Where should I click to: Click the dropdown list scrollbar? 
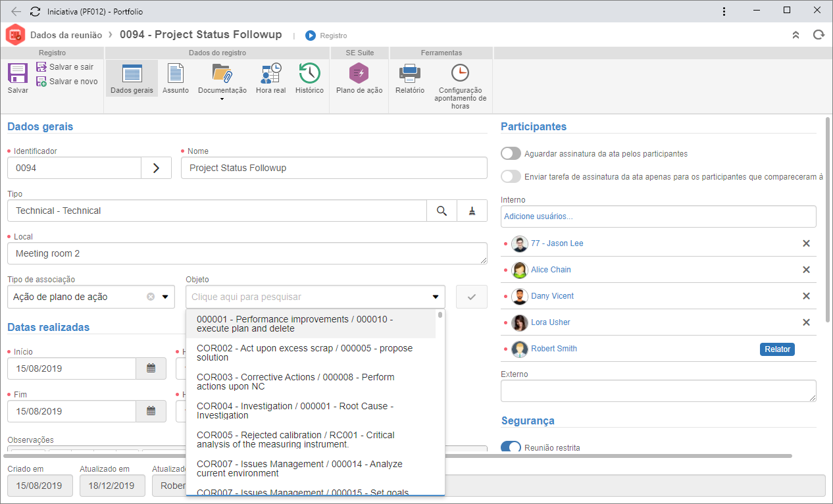(x=440, y=315)
